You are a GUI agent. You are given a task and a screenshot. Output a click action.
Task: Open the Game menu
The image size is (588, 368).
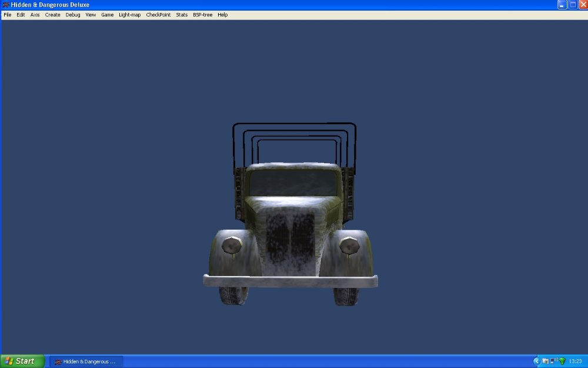(x=107, y=15)
